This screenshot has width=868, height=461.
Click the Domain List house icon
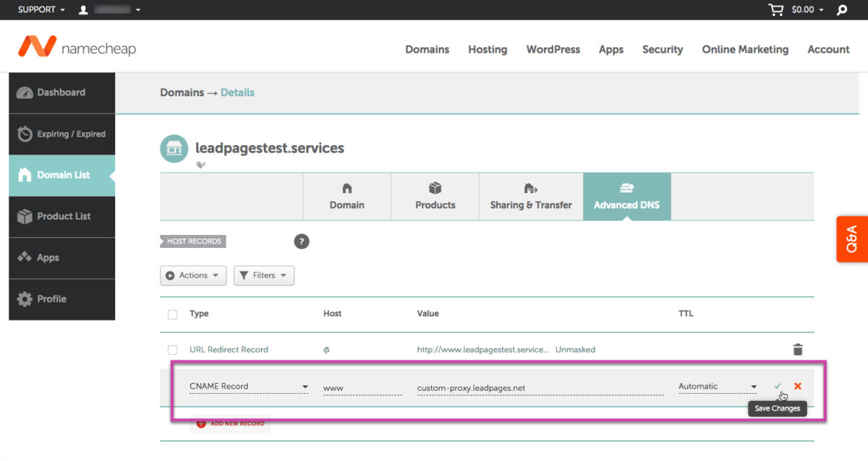coord(25,175)
